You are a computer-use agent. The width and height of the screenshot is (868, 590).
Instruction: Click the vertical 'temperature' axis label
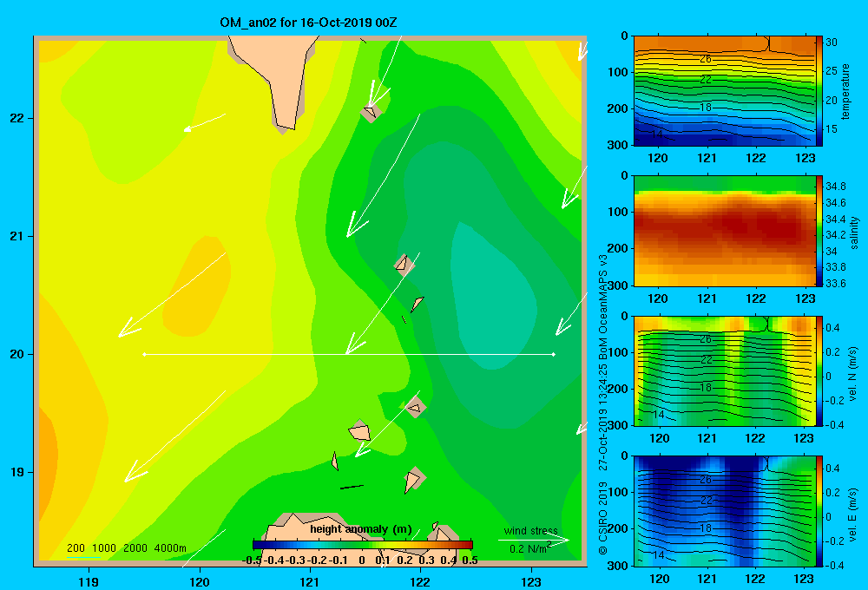pos(845,91)
